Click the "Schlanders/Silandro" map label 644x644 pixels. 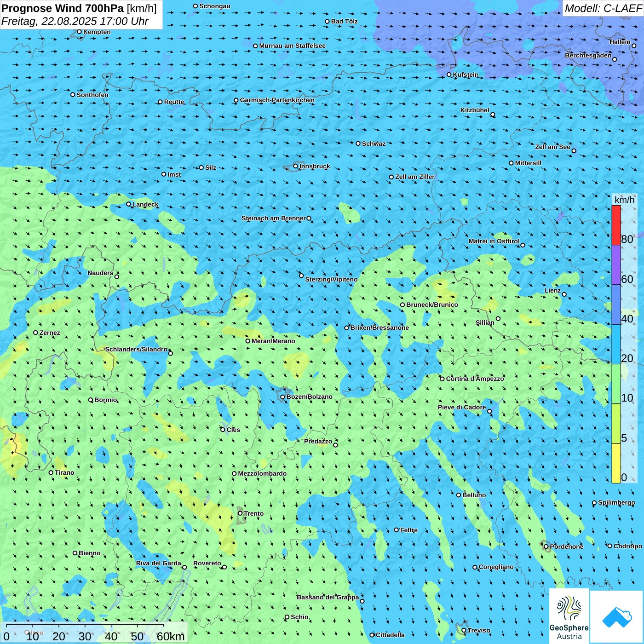coord(136,349)
